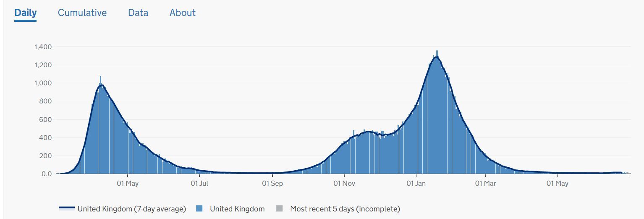Click the grey incomplete-days legend square
This screenshot has height=219, width=644.
(280, 208)
